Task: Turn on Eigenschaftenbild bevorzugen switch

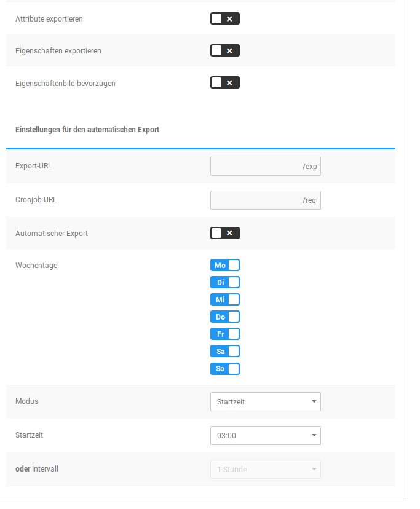Action: point(224,83)
